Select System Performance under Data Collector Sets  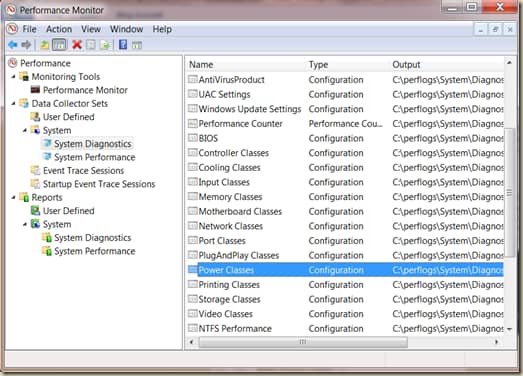[x=95, y=157]
